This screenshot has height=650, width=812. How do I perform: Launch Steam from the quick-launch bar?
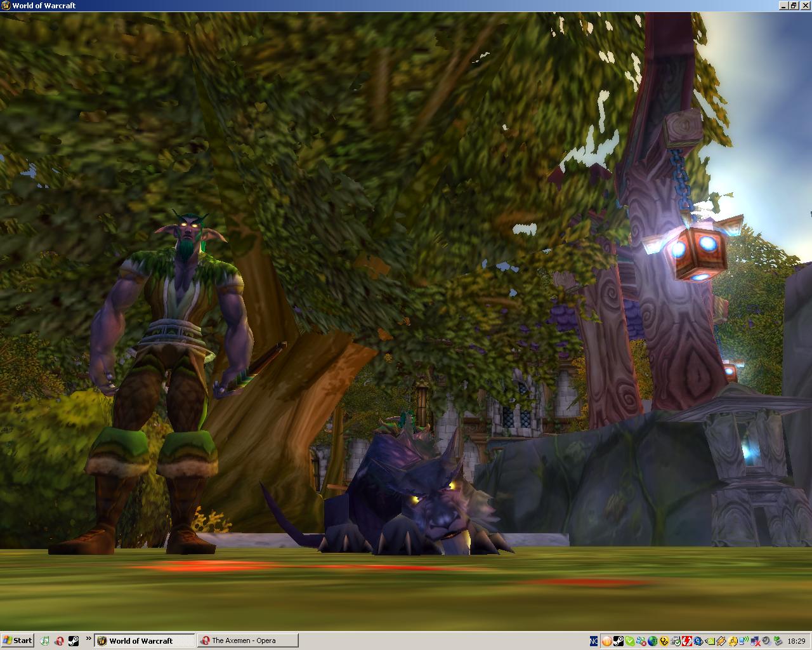point(74,641)
